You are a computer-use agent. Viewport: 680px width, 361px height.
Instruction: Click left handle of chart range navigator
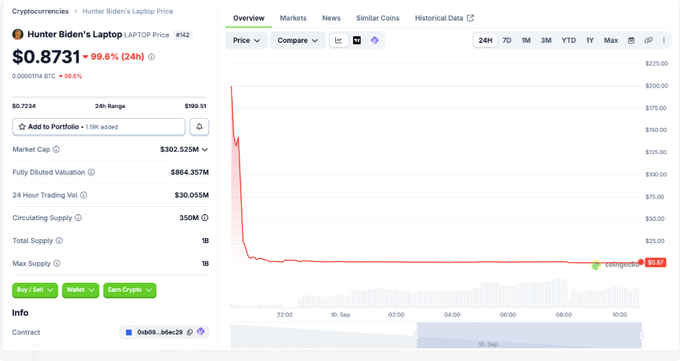[x=416, y=335]
